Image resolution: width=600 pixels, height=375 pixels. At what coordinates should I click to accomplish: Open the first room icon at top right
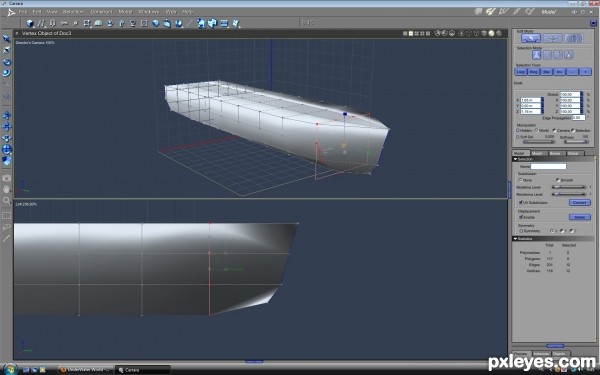pos(478,12)
